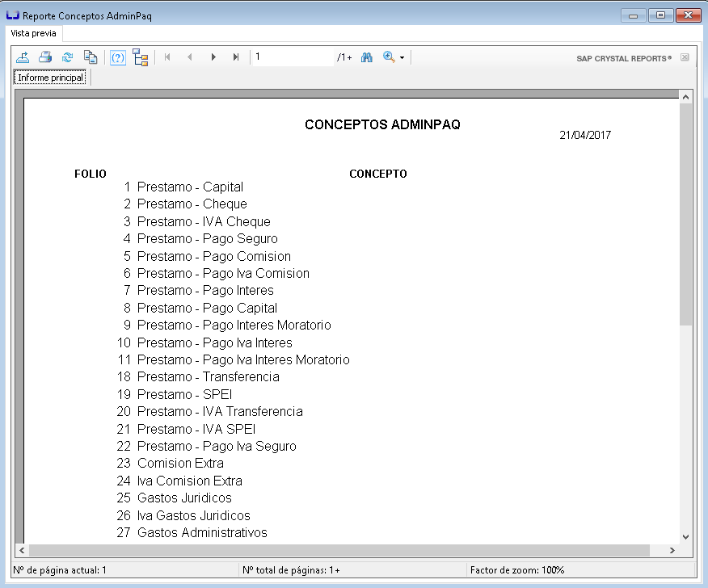Viewport: 708px width, 588px height.
Task: Click the Zoom magnifier icon
Action: (389, 57)
